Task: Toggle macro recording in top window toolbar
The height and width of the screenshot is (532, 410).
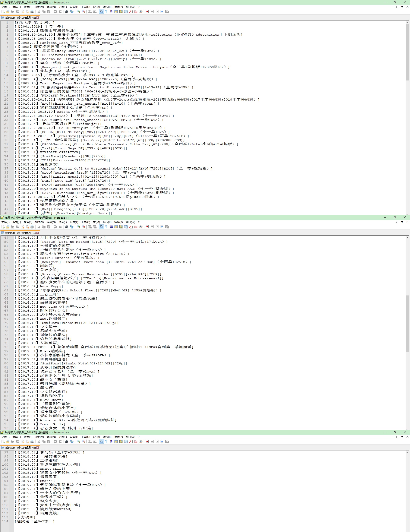Action: pyautogui.click(x=147, y=12)
